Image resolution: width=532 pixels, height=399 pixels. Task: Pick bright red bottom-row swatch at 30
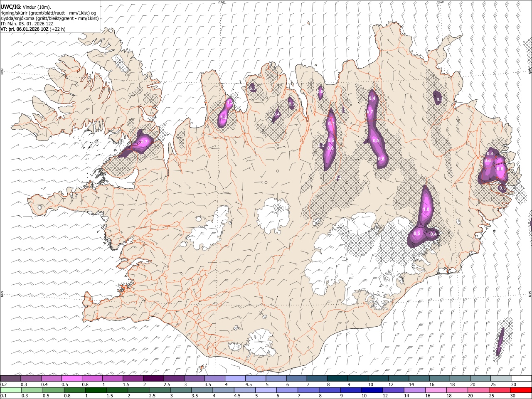(x=521, y=390)
